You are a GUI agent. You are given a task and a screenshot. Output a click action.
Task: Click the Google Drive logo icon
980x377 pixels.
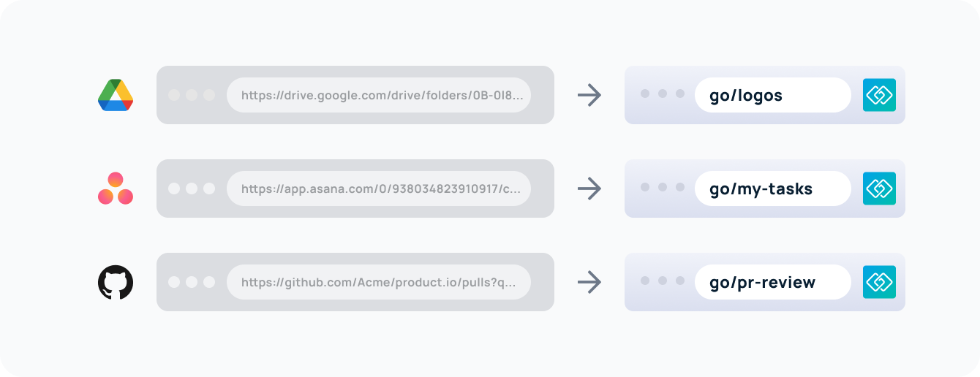click(x=116, y=95)
